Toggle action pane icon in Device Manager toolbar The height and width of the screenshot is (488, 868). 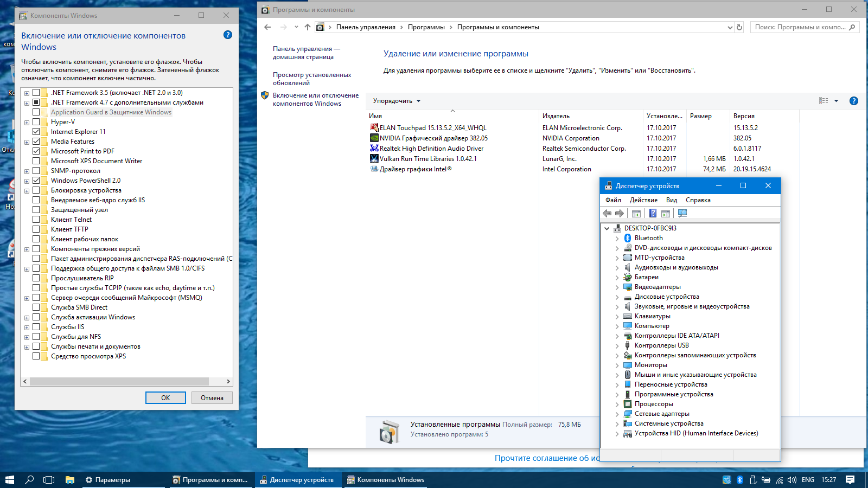tap(666, 214)
